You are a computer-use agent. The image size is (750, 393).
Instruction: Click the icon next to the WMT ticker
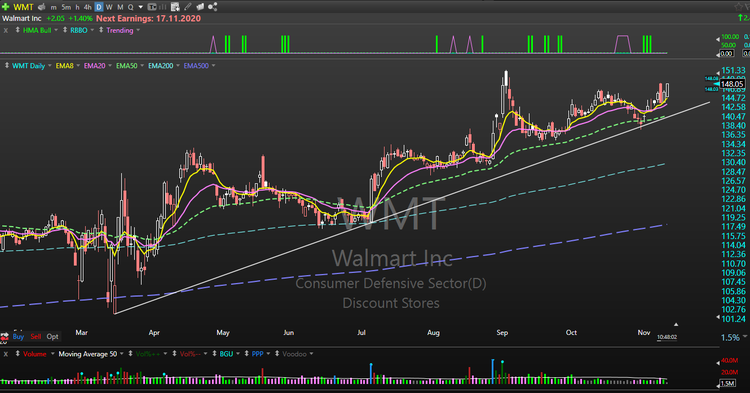point(42,7)
